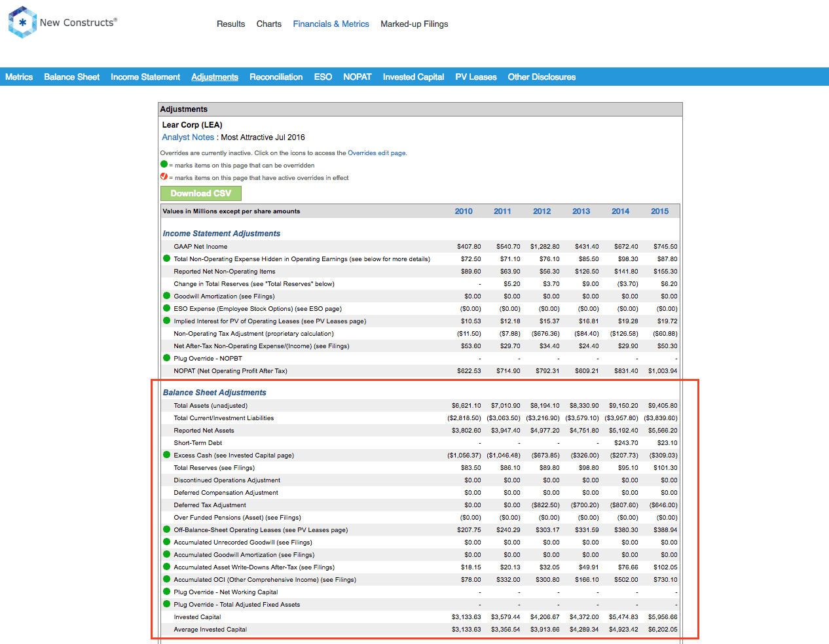Viewport: 829px width, 644px height.
Task: Click the 2014 column year link
Action: 621,211
